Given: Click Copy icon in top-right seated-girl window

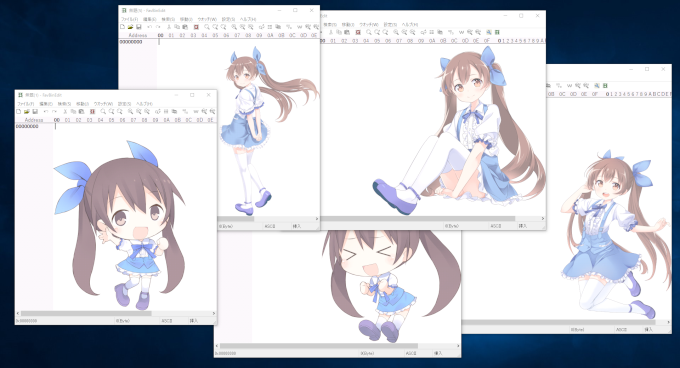Looking at the screenshot, I should click(339, 33).
